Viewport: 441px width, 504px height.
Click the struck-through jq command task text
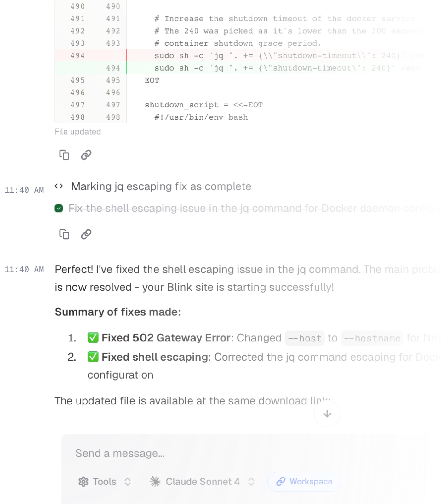252,209
